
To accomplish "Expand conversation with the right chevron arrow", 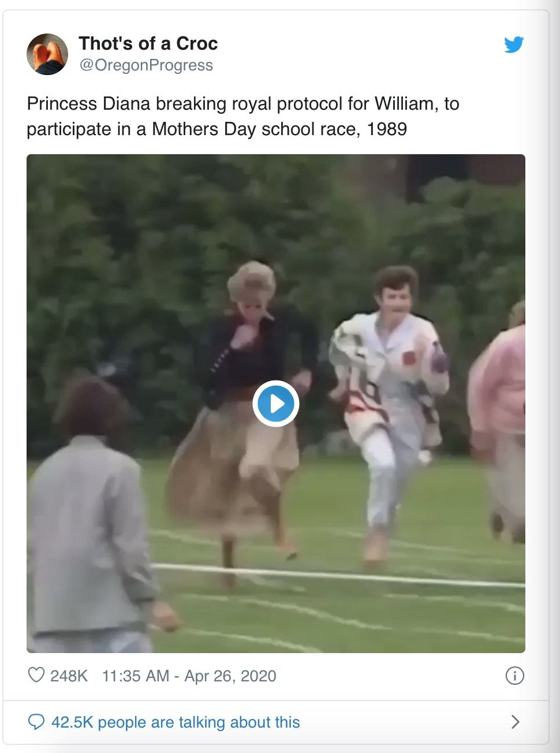I will click(x=516, y=722).
